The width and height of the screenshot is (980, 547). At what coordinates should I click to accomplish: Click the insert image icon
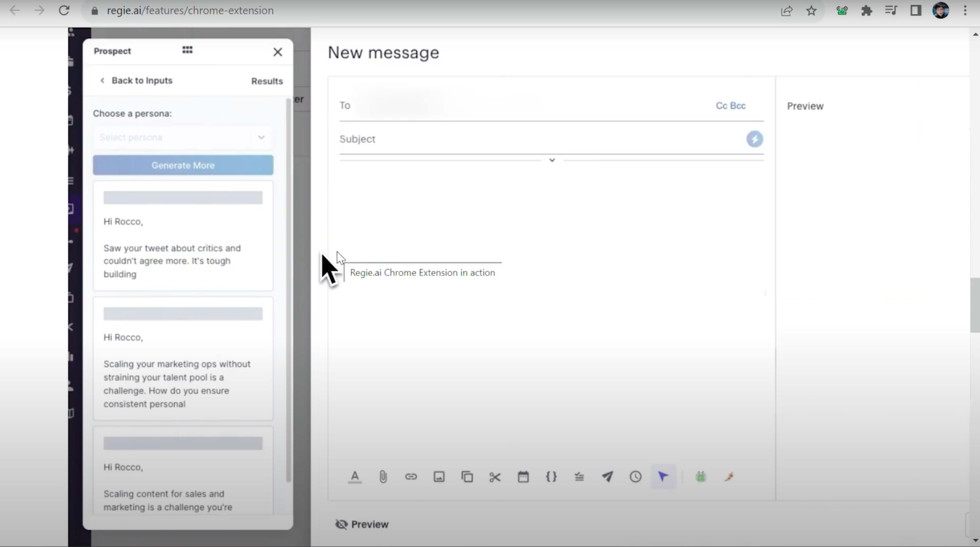pos(439,477)
